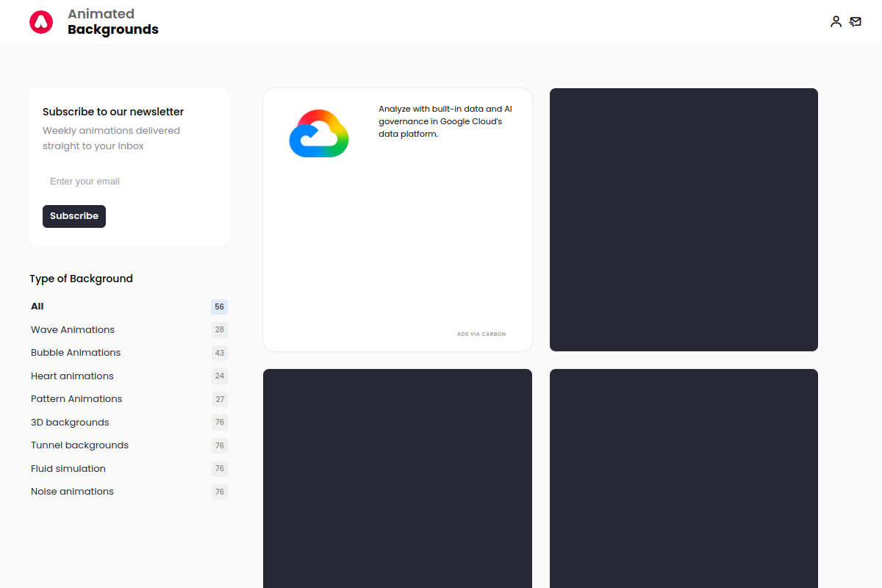The height and width of the screenshot is (588, 882).
Task: Click the 43 badge beside Bubble Animations
Action: 219,353
